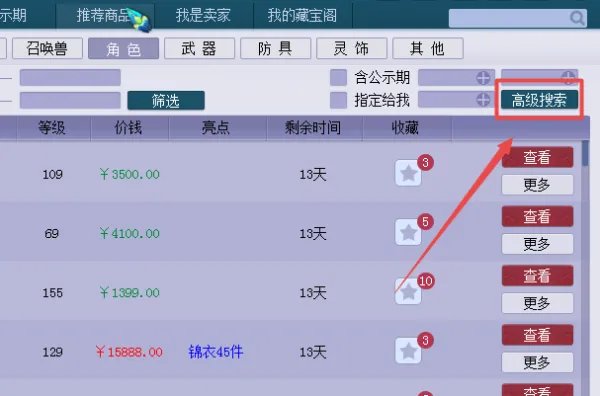Select the 召唤兽 category
The width and height of the screenshot is (600, 396).
[x=47, y=49]
